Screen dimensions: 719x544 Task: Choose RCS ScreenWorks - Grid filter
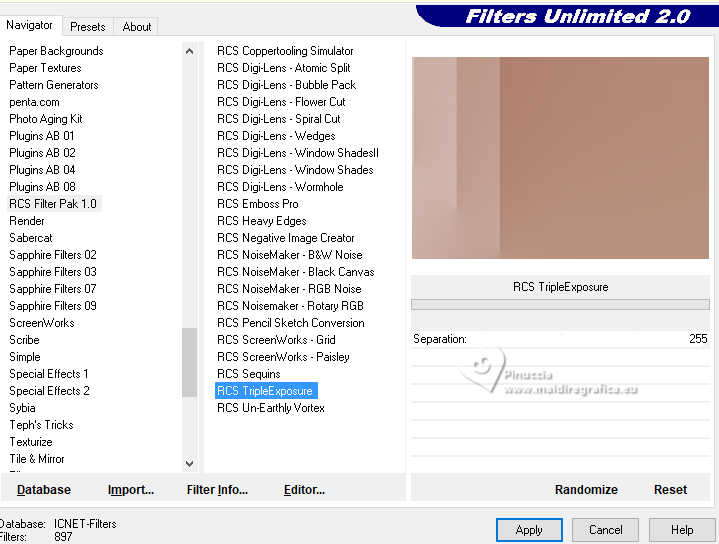(x=276, y=339)
